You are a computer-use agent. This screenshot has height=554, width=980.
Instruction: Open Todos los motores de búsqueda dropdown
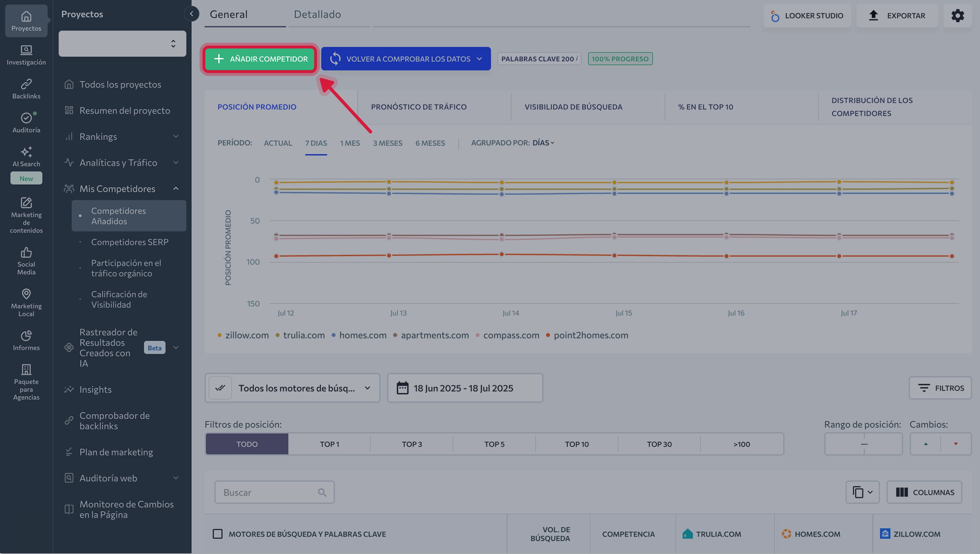click(x=292, y=388)
